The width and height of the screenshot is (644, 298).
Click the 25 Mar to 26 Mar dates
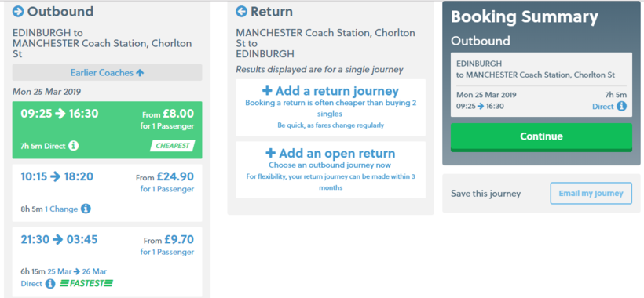pos(77,271)
